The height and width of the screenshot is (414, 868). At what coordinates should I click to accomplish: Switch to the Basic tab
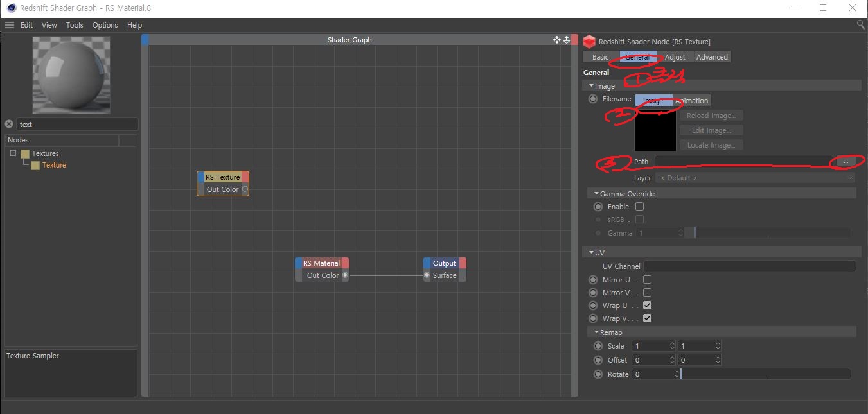(x=601, y=57)
